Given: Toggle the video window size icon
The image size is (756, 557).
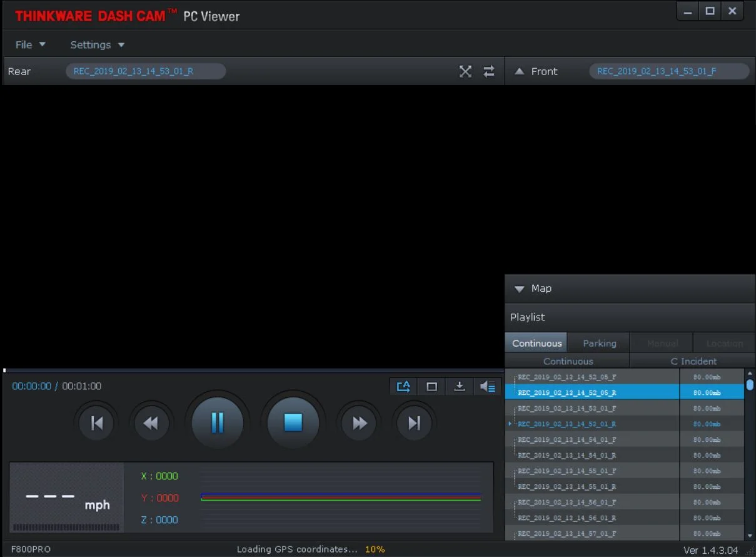Looking at the screenshot, I should click(x=431, y=387).
